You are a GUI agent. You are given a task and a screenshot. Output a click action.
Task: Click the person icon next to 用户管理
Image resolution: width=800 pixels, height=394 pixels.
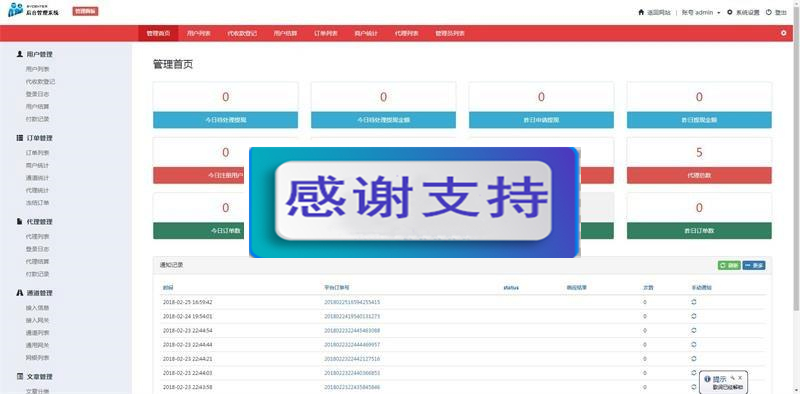tap(19, 54)
